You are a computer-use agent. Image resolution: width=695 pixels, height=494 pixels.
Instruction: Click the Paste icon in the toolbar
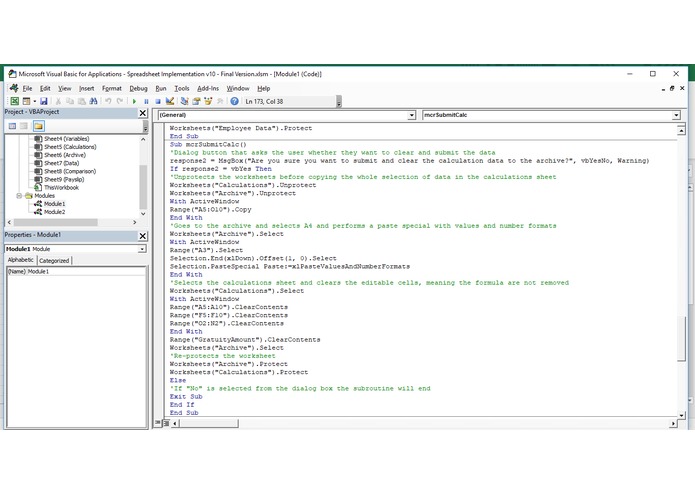82,101
